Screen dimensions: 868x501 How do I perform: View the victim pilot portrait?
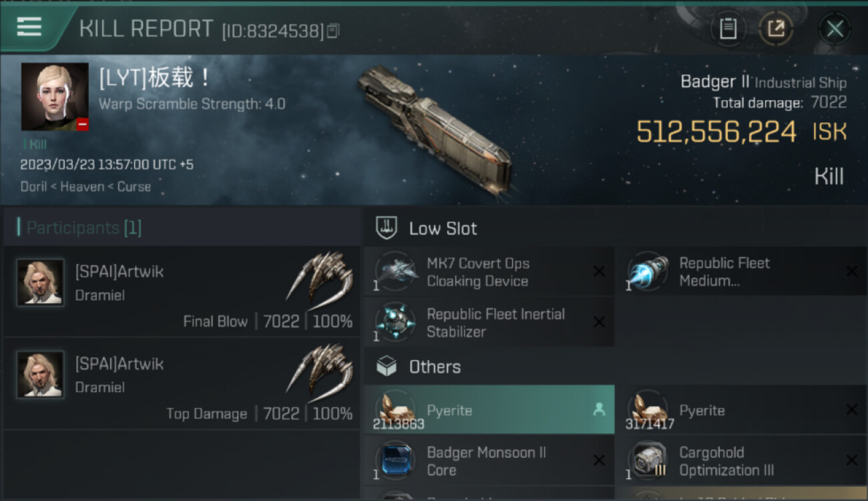point(55,96)
